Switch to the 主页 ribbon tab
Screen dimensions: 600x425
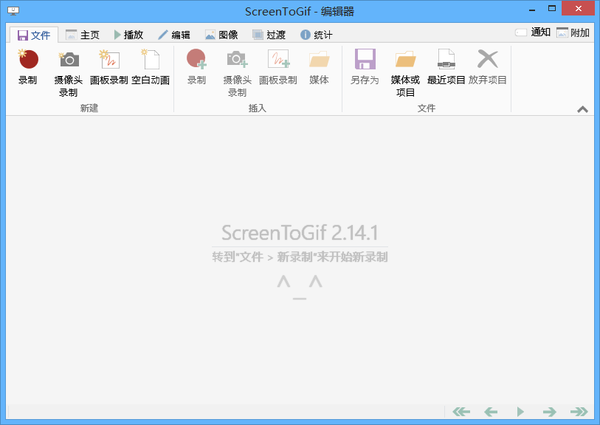point(83,35)
